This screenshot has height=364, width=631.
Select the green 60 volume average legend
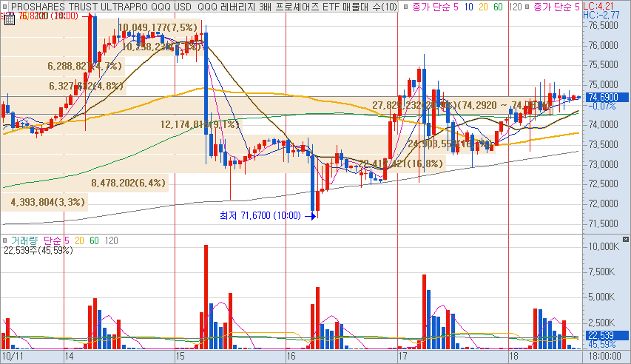pyautogui.click(x=94, y=240)
